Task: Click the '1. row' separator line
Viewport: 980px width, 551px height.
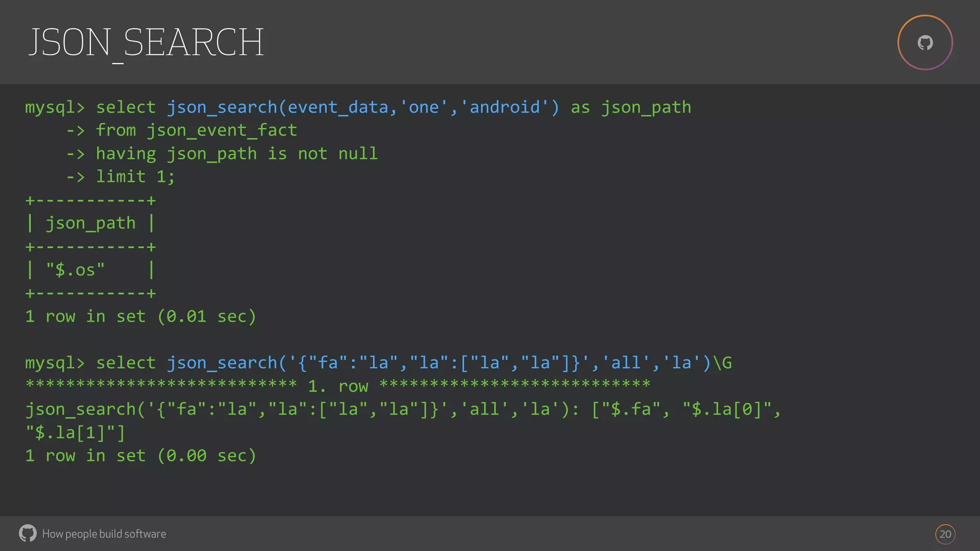Action: tap(338, 386)
